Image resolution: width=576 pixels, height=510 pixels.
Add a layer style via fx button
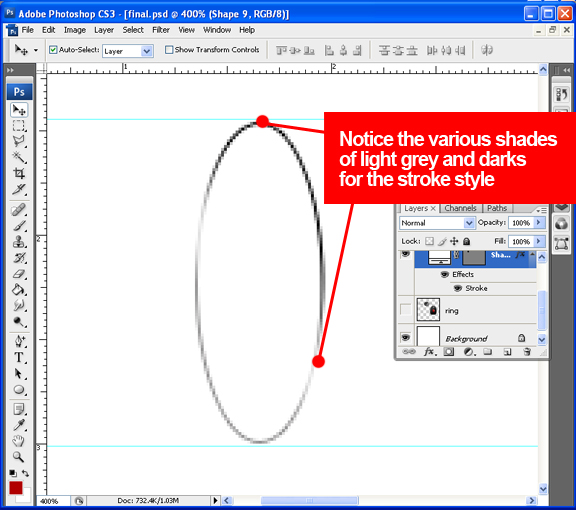click(x=430, y=352)
